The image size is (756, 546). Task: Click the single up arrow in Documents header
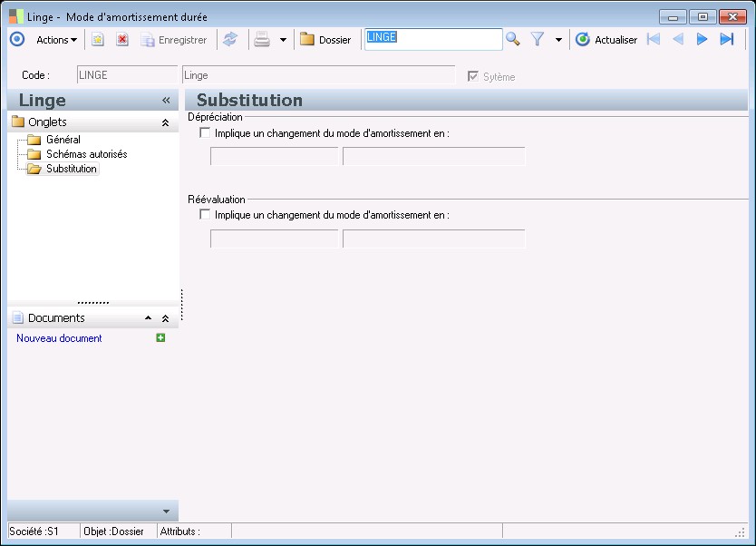[x=148, y=317]
